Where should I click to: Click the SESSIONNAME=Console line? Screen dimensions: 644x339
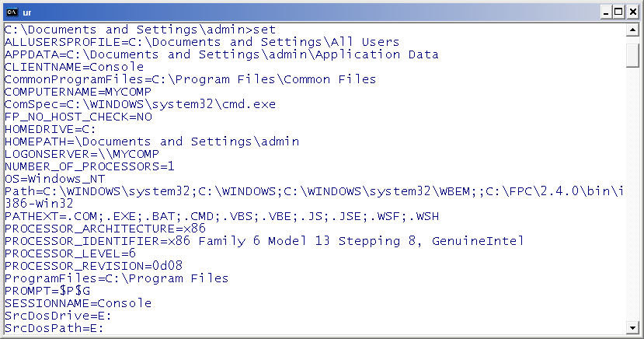[x=78, y=303]
